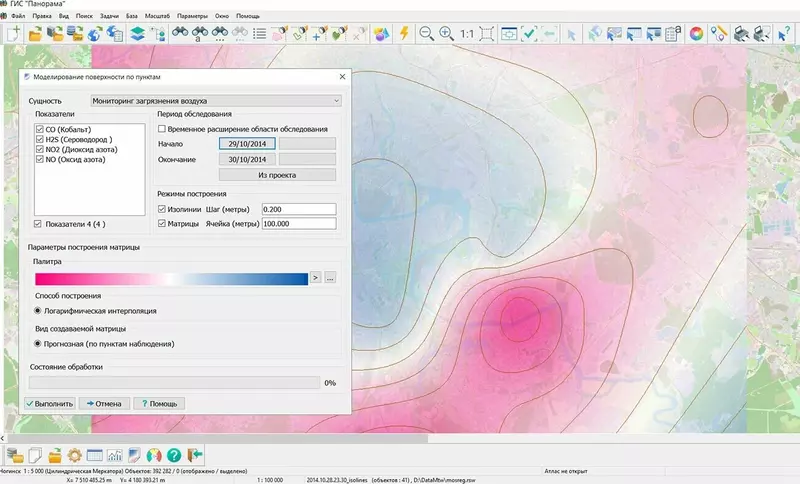Click the 1:1 scale toolbar button

[x=467, y=33]
